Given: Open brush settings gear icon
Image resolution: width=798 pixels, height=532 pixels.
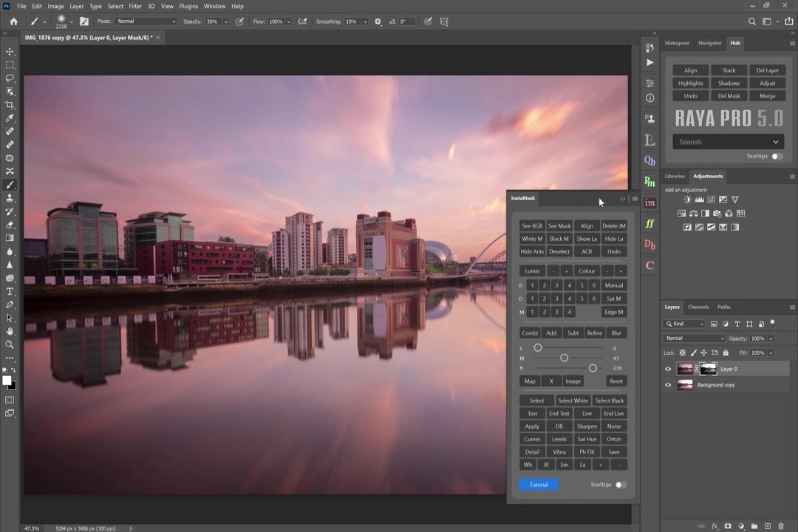Looking at the screenshot, I should 378,21.
